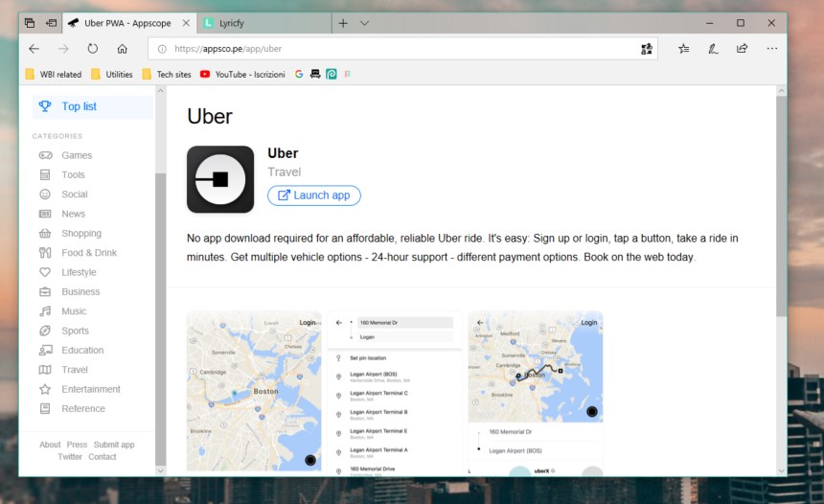Launch the Uber app
This screenshot has width=824, height=504.
click(313, 195)
